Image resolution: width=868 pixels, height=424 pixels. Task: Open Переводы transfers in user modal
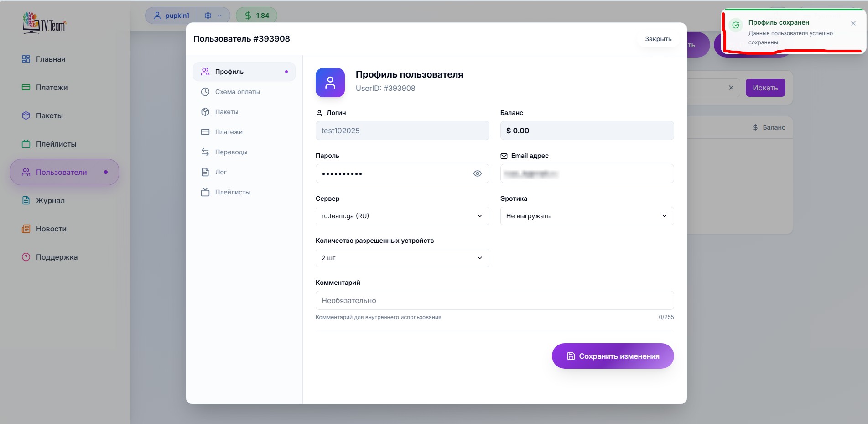[231, 152]
